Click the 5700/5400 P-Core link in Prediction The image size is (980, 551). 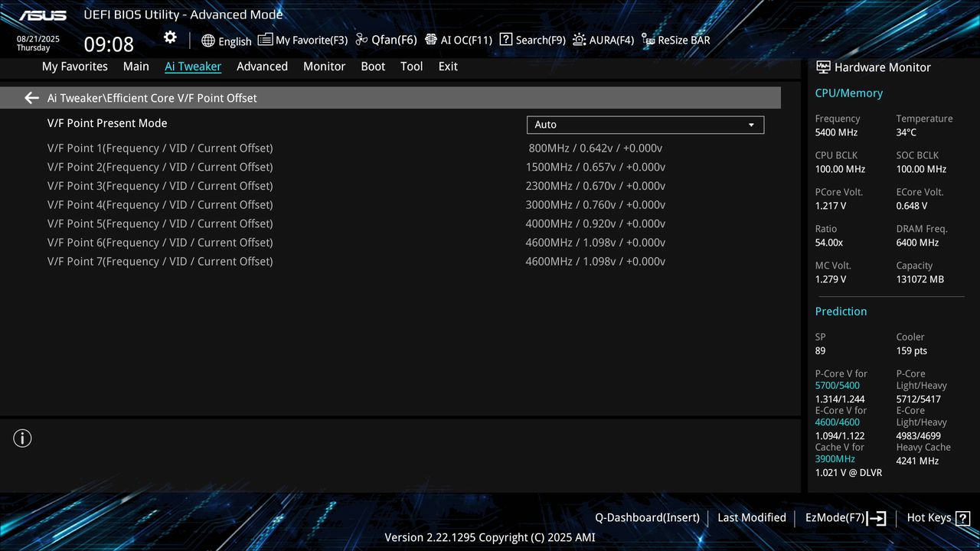[x=837, y=385]
